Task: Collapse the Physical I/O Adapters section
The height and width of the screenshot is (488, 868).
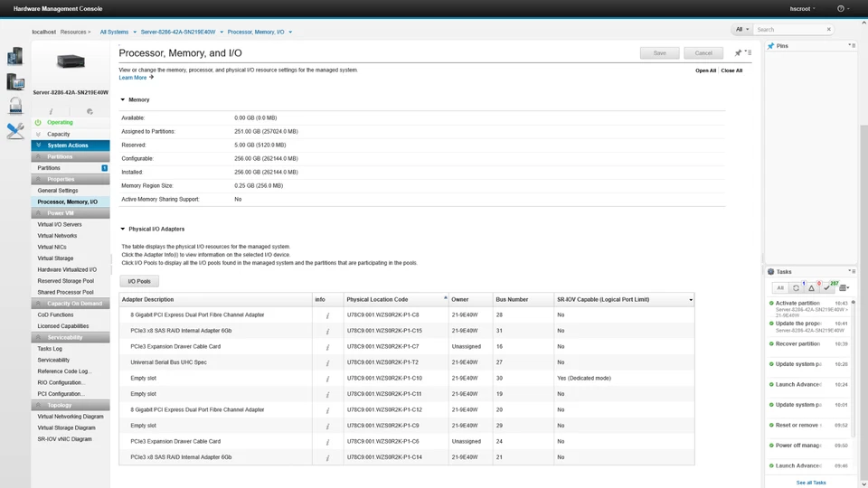Action: pos(123,229)
